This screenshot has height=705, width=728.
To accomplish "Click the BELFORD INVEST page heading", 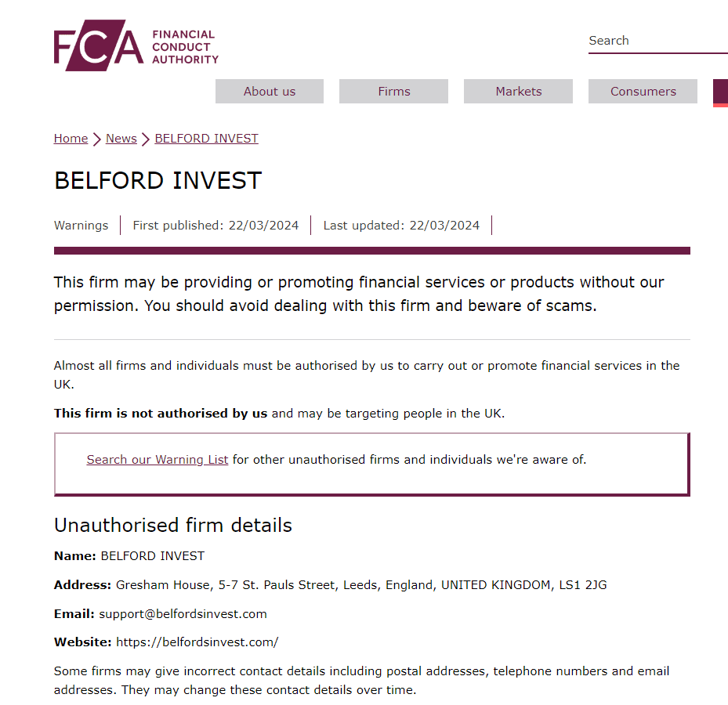I will (158, 180).
